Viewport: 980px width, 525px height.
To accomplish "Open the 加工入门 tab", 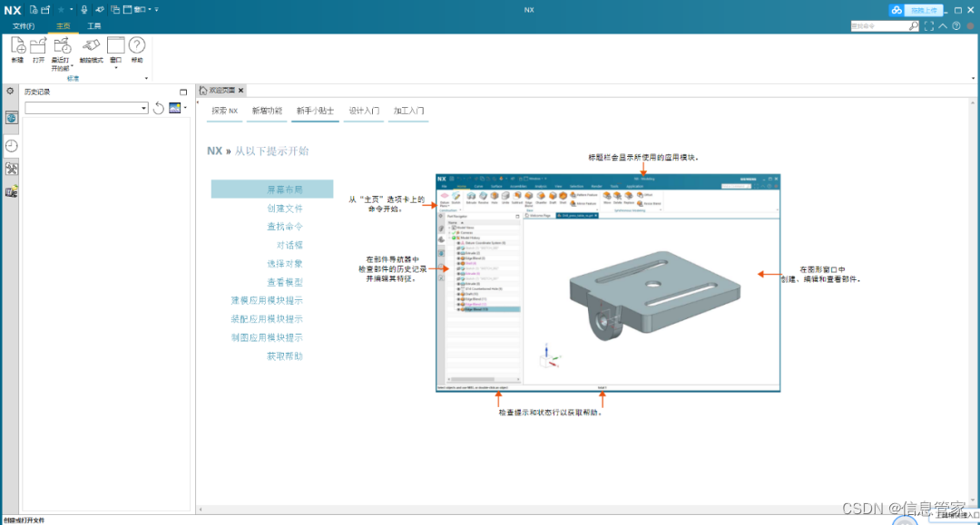I will click(x=408, y=111).
